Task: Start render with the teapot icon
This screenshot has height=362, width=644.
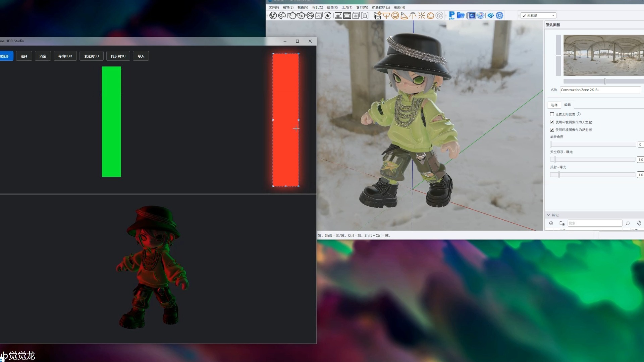Action: [292, 15]
